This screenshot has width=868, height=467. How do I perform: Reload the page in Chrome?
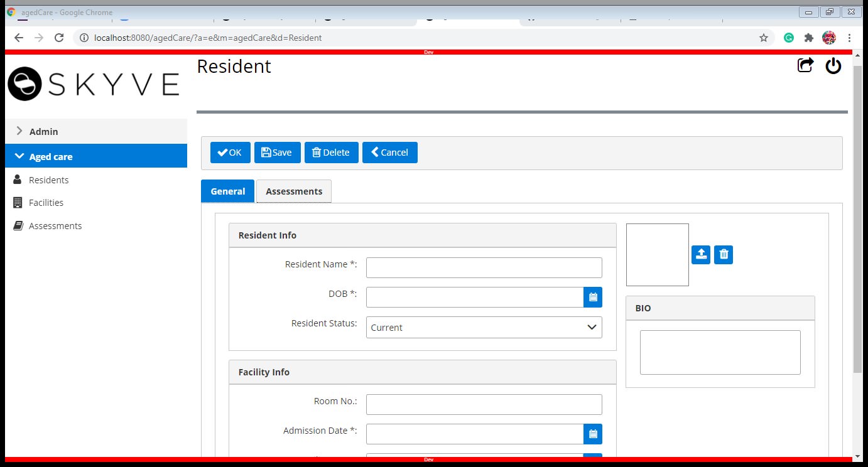point(59,38)
